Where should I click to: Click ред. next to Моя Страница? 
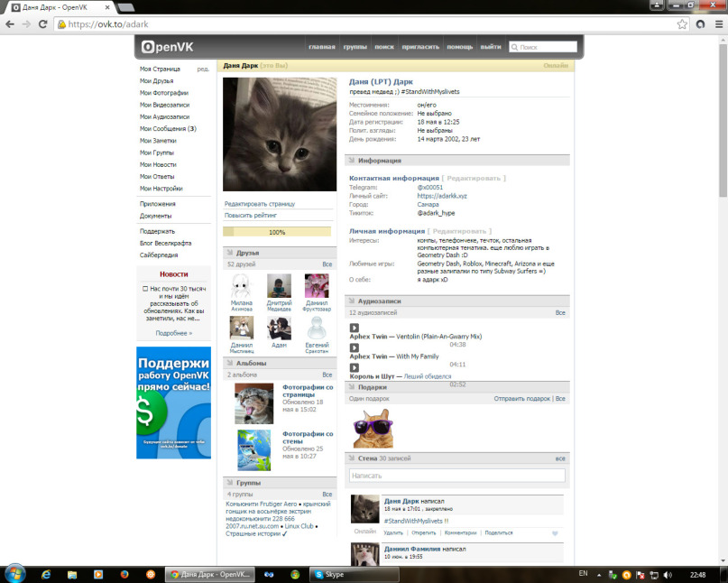(203, 69)
